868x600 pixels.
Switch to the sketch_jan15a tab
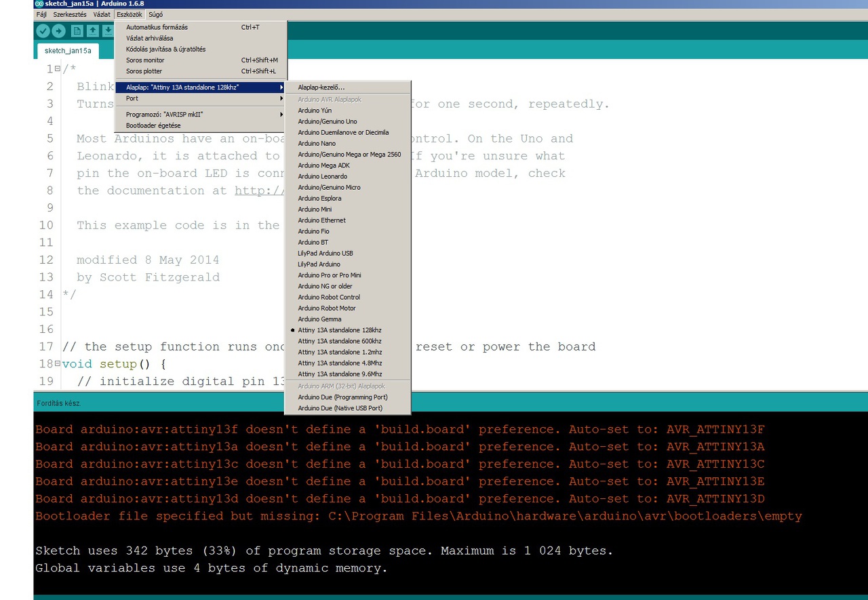click(x=68, y=51)
